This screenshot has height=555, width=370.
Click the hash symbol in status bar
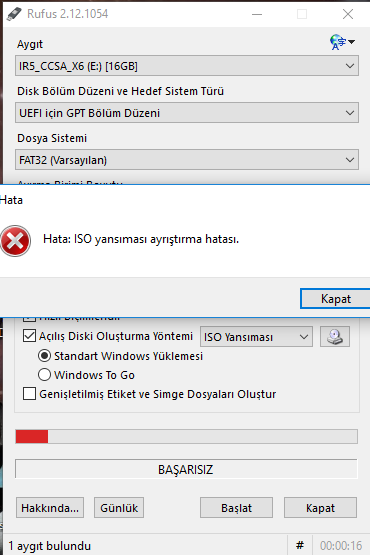point(300,545)
